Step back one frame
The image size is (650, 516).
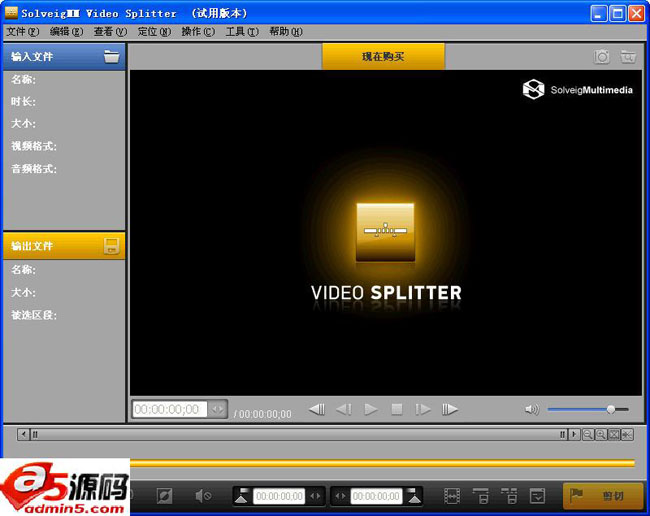344,409
